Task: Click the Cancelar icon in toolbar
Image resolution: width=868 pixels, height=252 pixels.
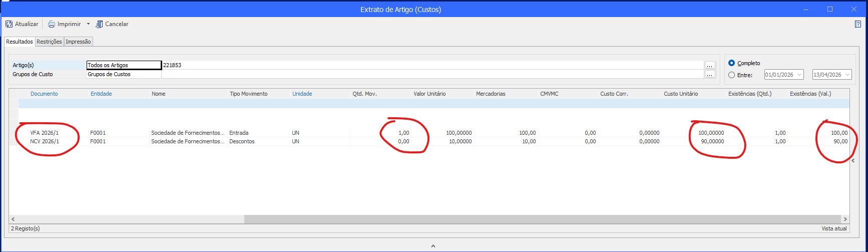Action: (x=99, y=24)
